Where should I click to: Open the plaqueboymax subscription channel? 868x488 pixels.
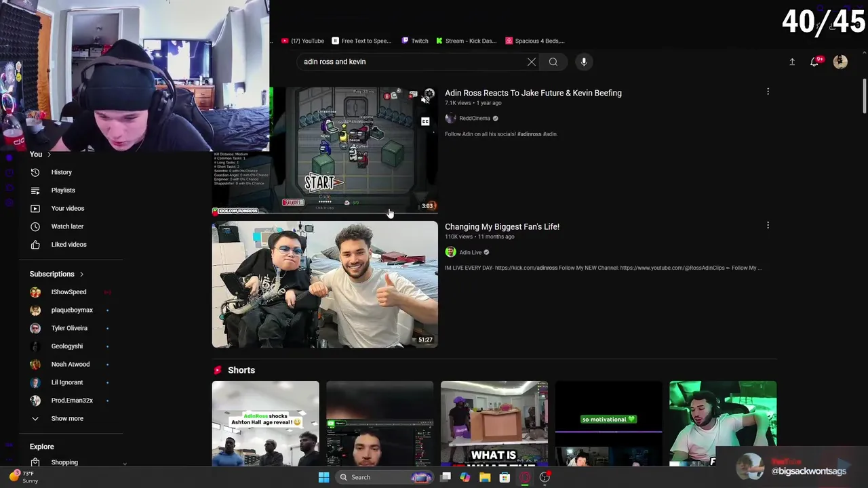click(72, 310)
